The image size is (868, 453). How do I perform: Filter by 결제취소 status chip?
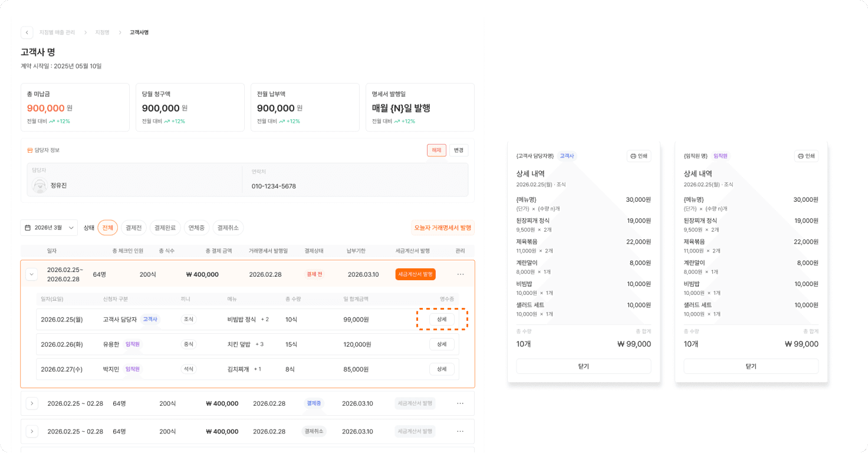228,228
